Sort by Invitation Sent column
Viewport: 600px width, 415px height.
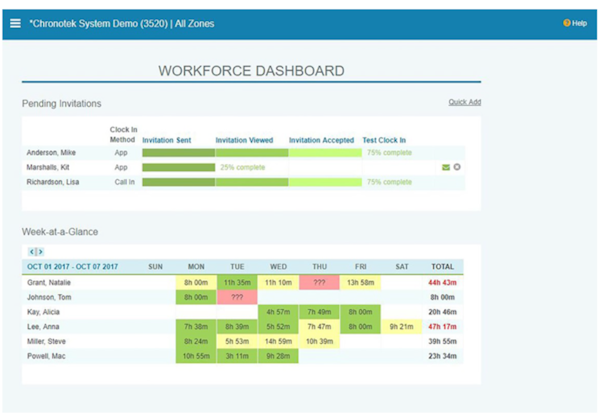coord(166,140)
